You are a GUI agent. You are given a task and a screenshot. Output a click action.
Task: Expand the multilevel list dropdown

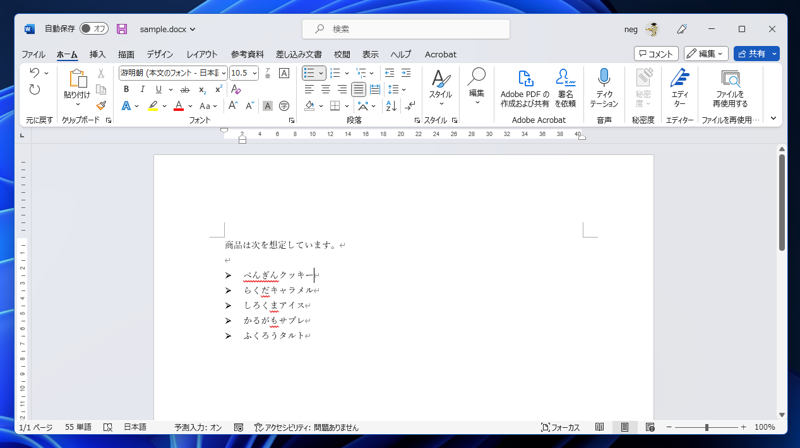[x=372, y=73]
